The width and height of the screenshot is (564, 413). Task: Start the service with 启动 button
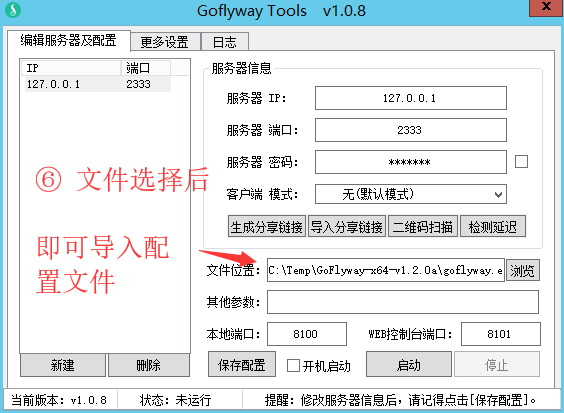click(x=409, y=365)
